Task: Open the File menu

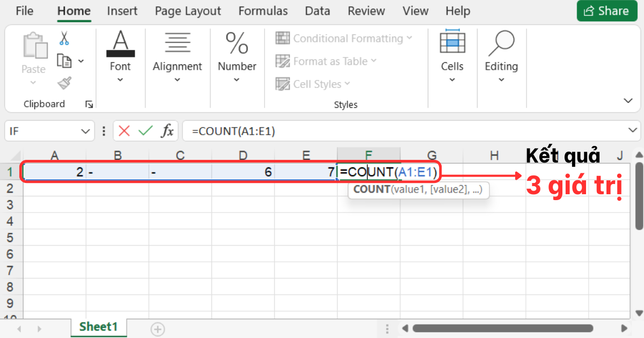Action: pos(24,11)
